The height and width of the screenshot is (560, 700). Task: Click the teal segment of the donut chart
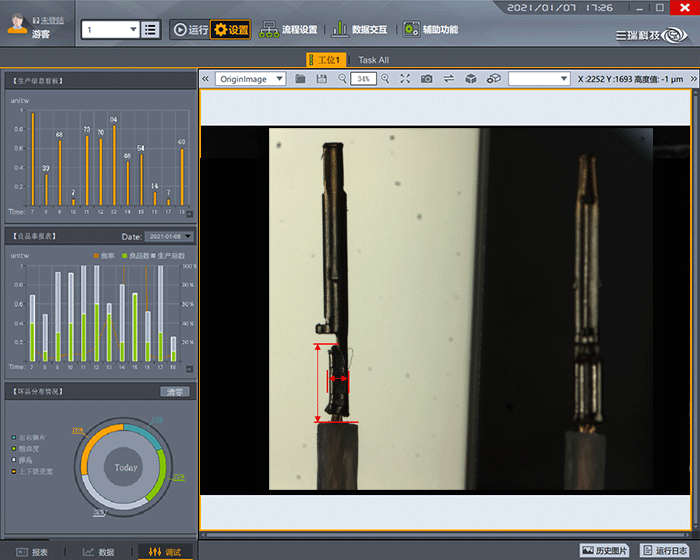(145, 435)
